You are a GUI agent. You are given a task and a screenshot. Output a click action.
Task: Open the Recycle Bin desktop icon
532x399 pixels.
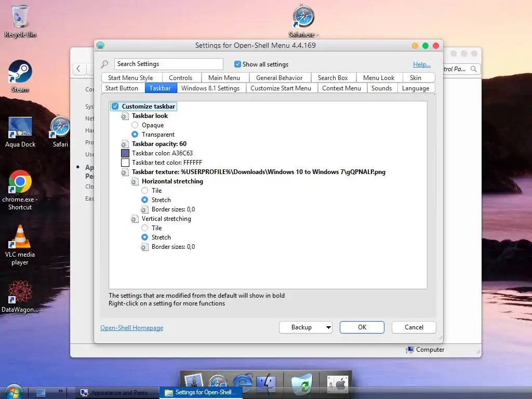point(20,20)
